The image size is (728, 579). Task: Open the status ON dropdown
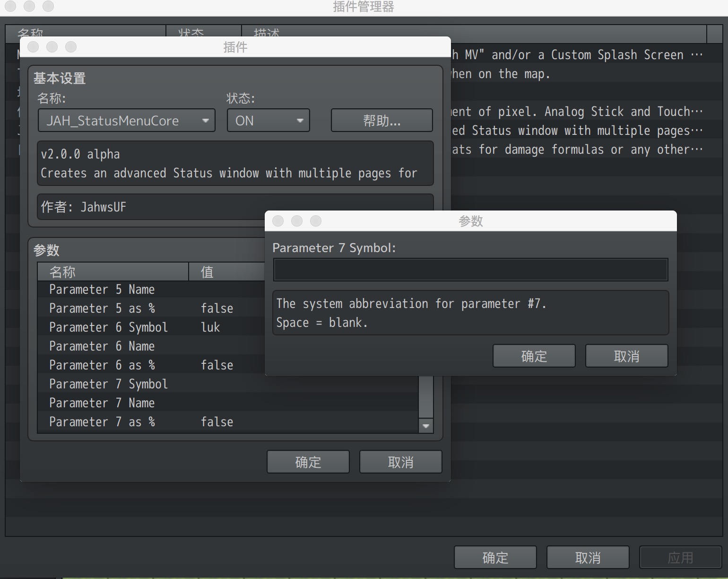pyautogui.click(x=268, y=121)
